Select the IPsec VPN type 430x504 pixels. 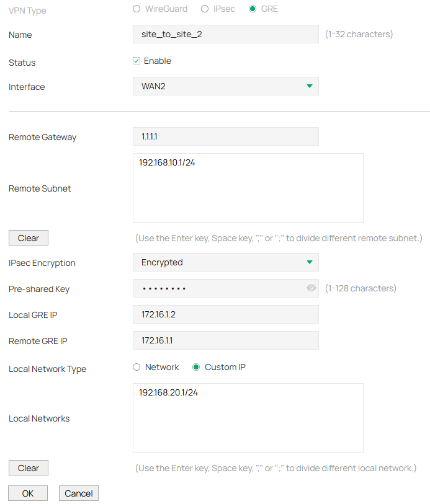205,8
